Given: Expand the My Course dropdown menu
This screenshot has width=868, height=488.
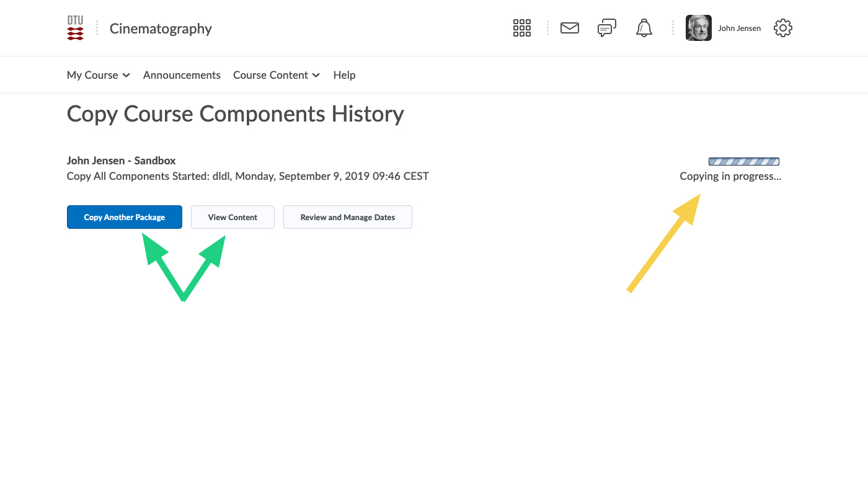Looking at the screenshot, I should pyautogui.click(x=99, y=75).
